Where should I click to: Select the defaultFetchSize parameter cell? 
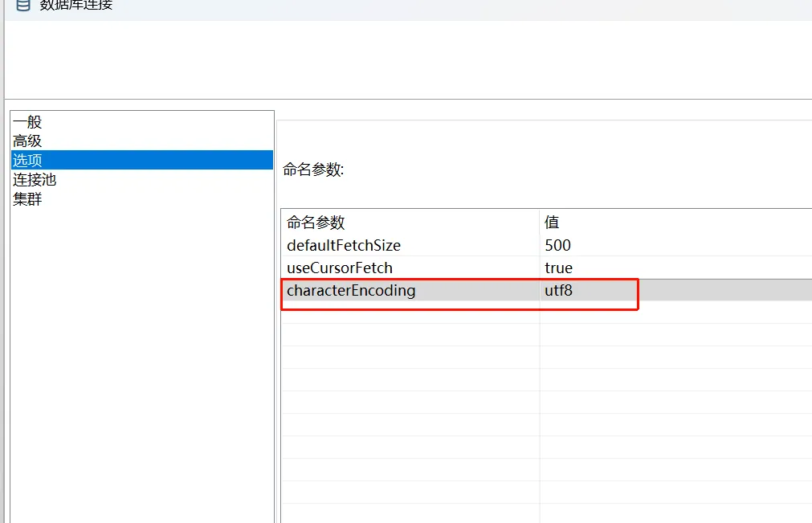[x=344, y=245]
